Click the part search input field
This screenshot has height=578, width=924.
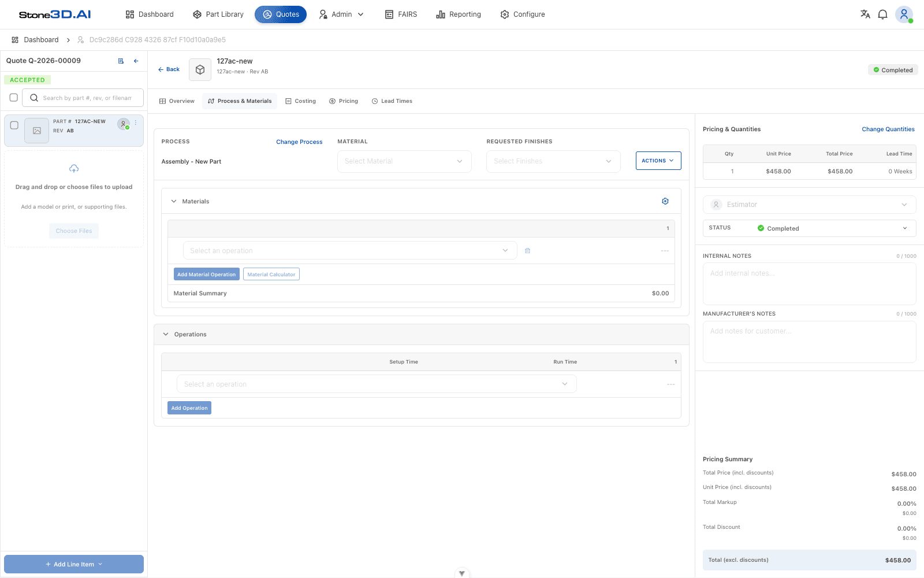(83, 98)
